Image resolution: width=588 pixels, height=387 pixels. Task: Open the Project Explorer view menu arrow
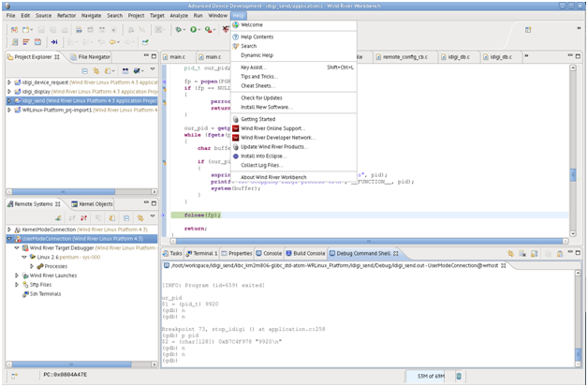tap(151, 69)
